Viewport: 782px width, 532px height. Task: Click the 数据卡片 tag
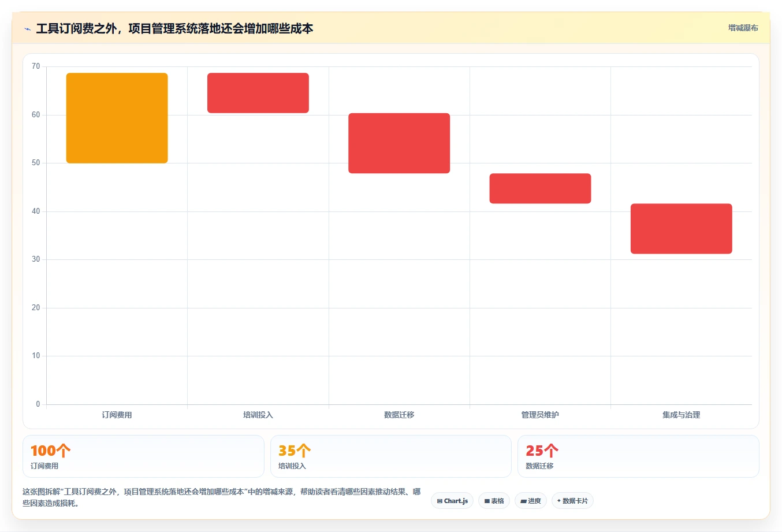tap(572, 501)
